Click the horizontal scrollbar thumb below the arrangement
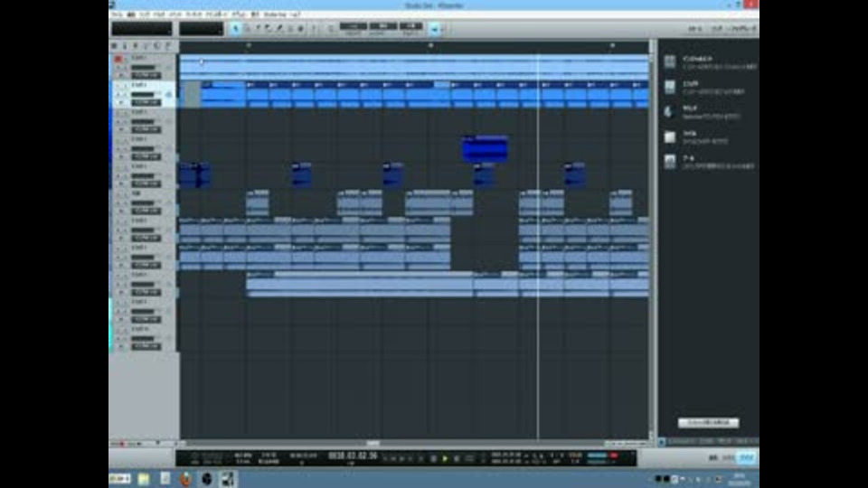The width and height of the screenshot is (868, 488). tap(373, 443)
